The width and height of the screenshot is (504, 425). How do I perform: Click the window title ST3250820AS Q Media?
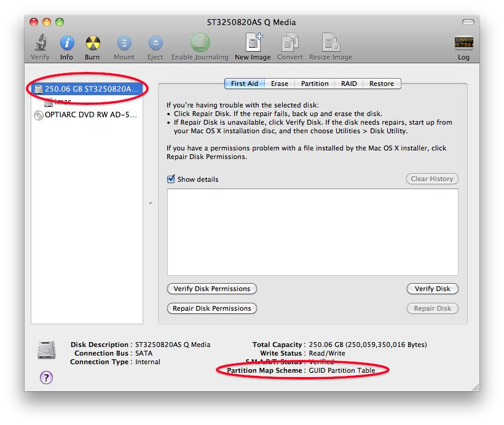pos(251,22)
